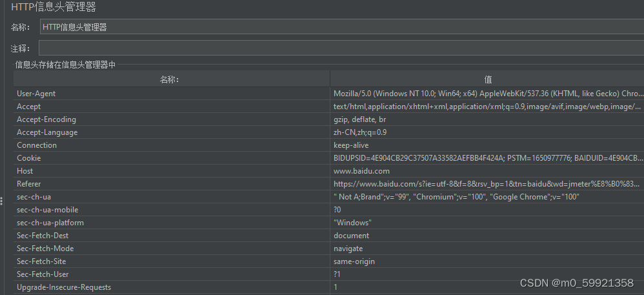Click the Comments input field
Image resolution: width=644 pixels, height=295 pixels.
pyautogui.click(x=341, y=48)
